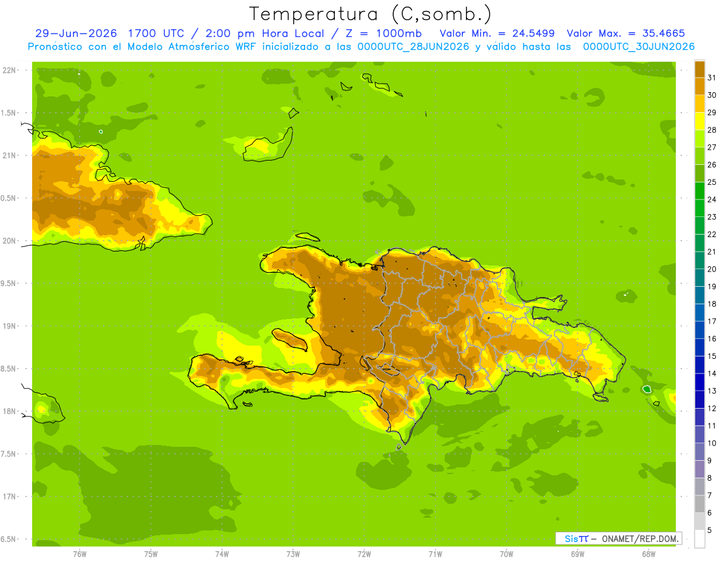The width and height of the screenshot is (728, 562).
Task: Select the date text "29-Jun-2026"
Action: [78, 33]
